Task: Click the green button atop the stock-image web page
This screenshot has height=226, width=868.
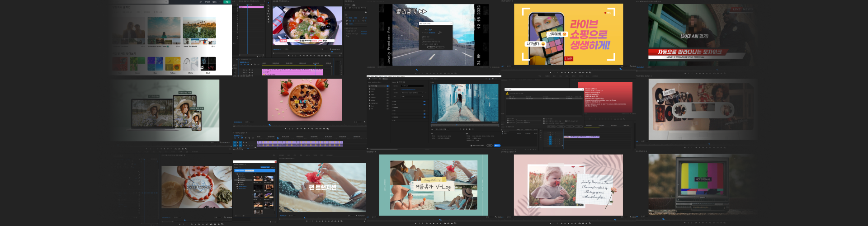Action: coord(227,2)
